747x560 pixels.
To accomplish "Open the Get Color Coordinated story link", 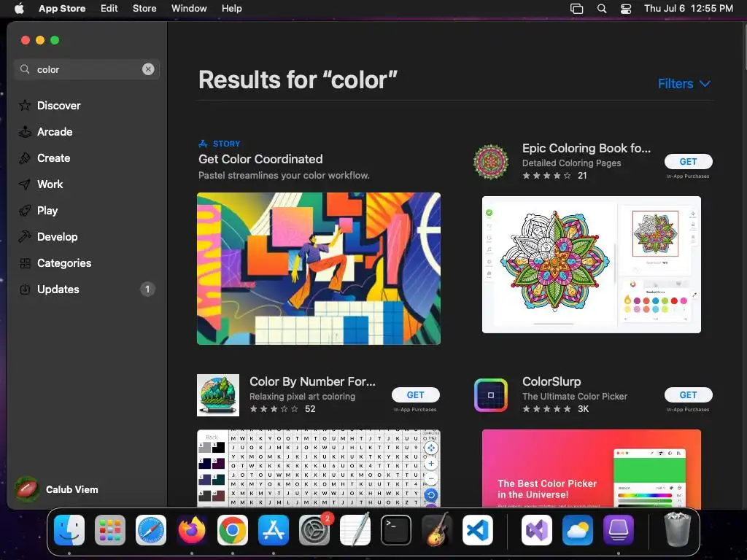I will 260,159.
